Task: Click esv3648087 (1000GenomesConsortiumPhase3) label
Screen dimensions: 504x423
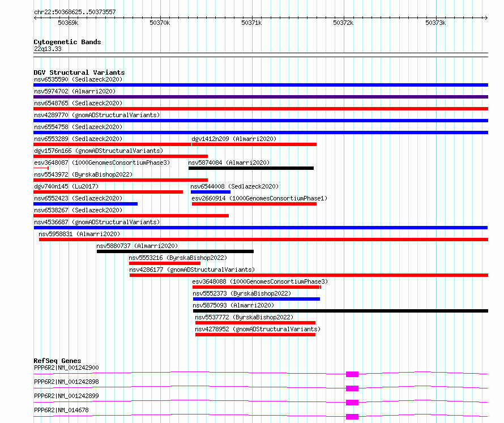Action: coord(102,163)
